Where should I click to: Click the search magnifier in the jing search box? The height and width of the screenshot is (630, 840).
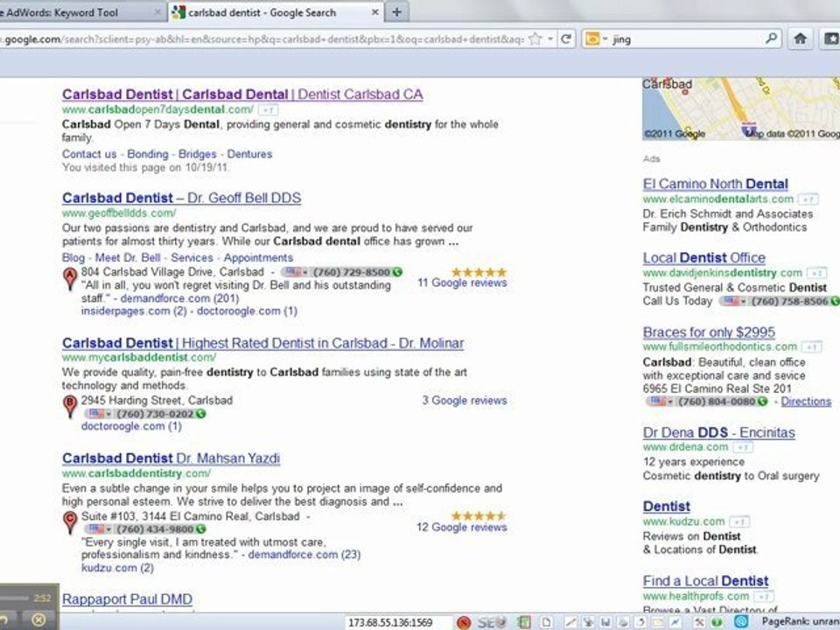[x=771, y=38]
